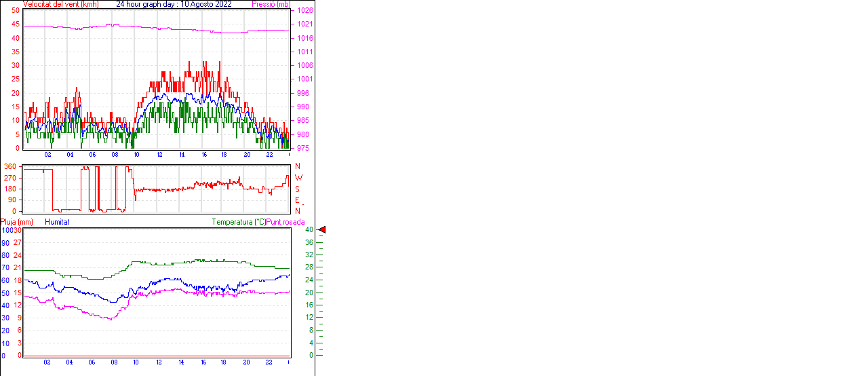The width and height of the screenshot is (868, 376).
Task: Click the 360 tick on wind direction axis
Action: click(10, 167)
